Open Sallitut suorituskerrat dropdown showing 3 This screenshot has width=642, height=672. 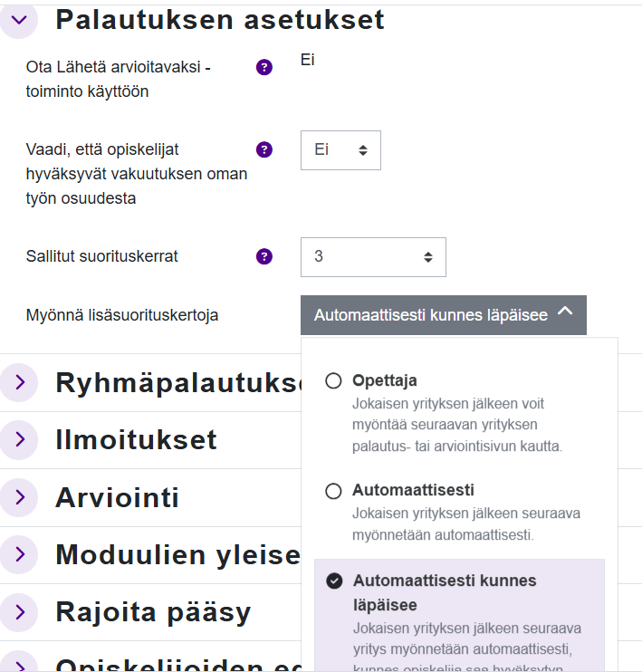373,257
